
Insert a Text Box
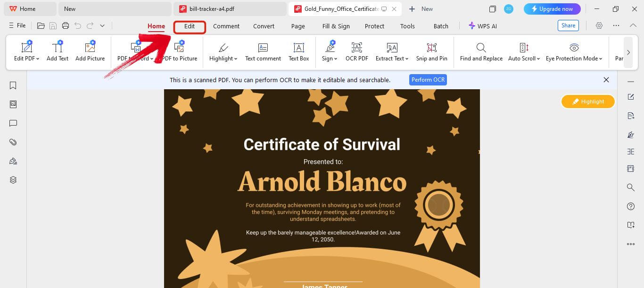[x=299, y=51]
